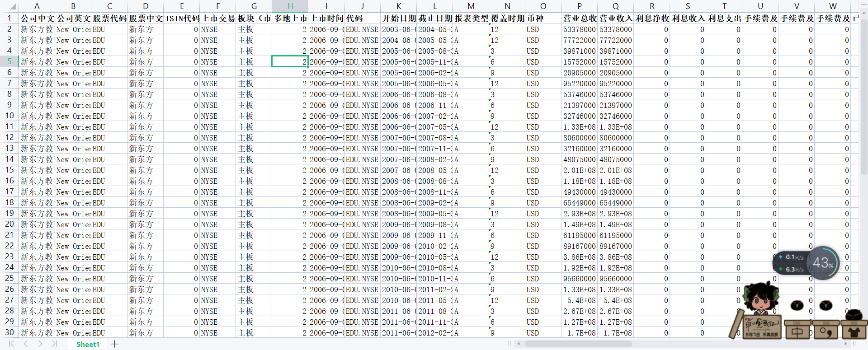Select cell P2 with value 53378000

(580, 29)
